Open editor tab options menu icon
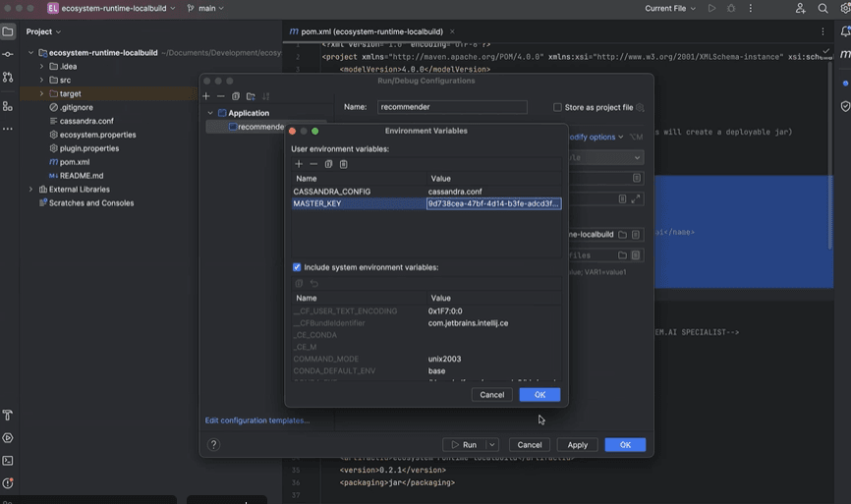Screen dimensions: 851x504 [823, 31]
